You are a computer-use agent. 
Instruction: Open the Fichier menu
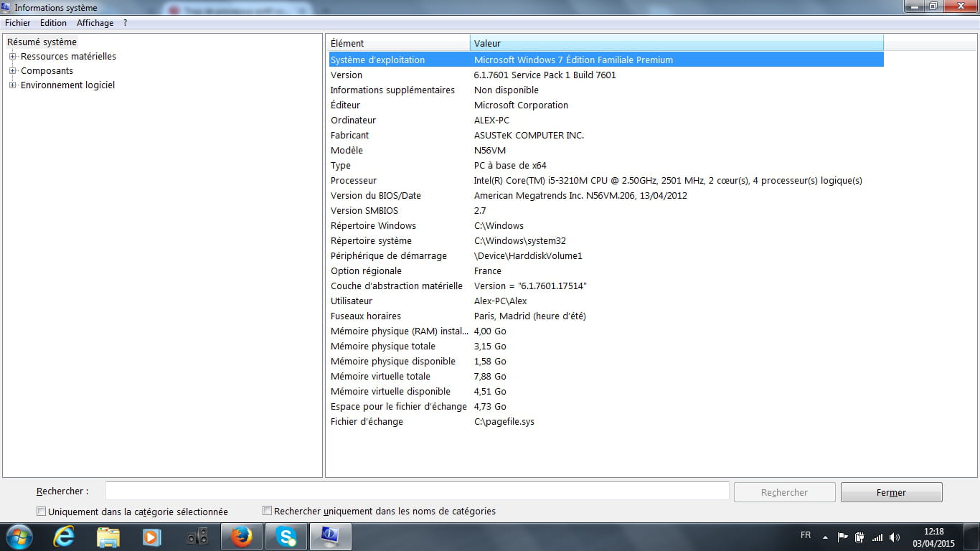(18, 23)
